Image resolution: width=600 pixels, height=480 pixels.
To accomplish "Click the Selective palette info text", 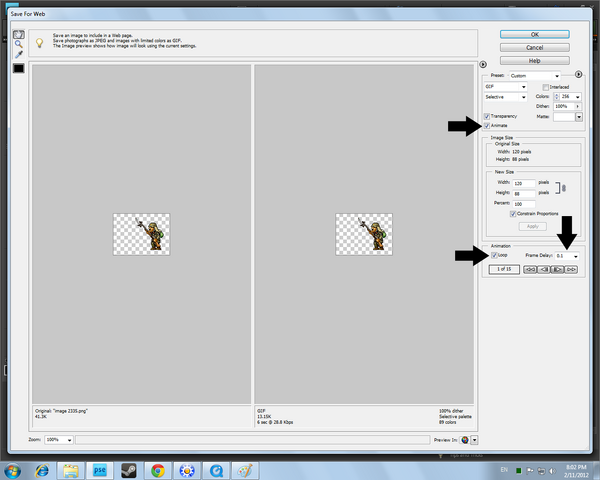I will click(x=455, y=416).
